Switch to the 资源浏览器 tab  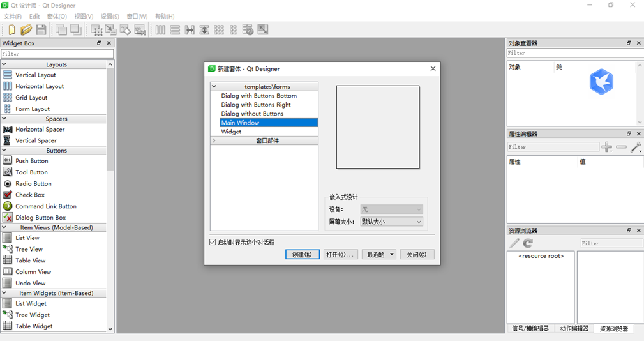click(613, 328)
